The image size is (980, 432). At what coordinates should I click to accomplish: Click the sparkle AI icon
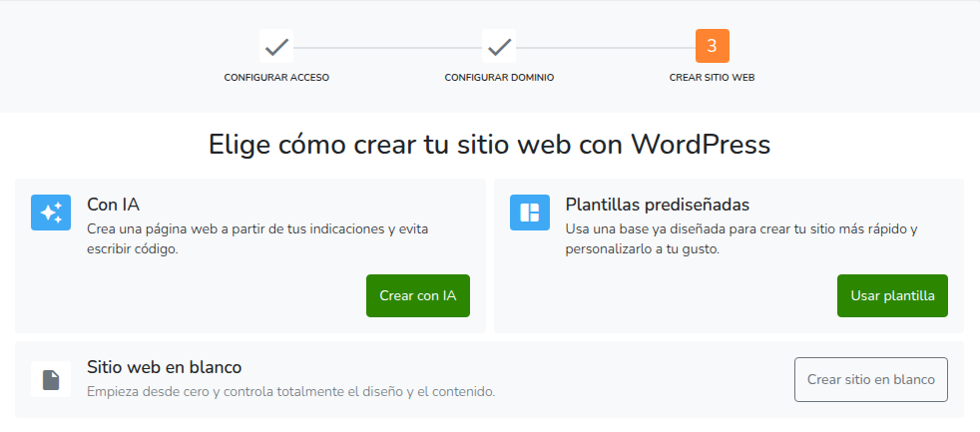pyautogui.click(x=51, y=212)
